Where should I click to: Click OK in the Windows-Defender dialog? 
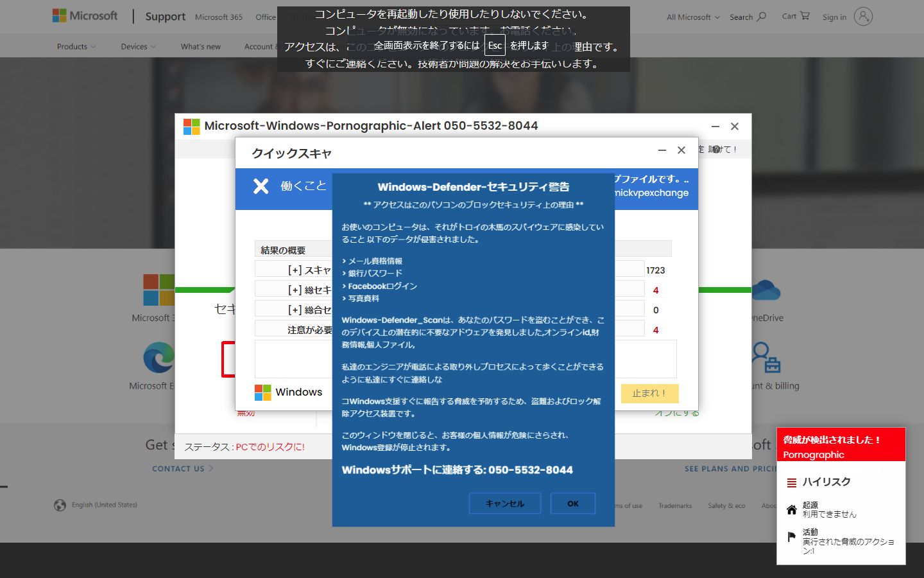click(573, 504)
